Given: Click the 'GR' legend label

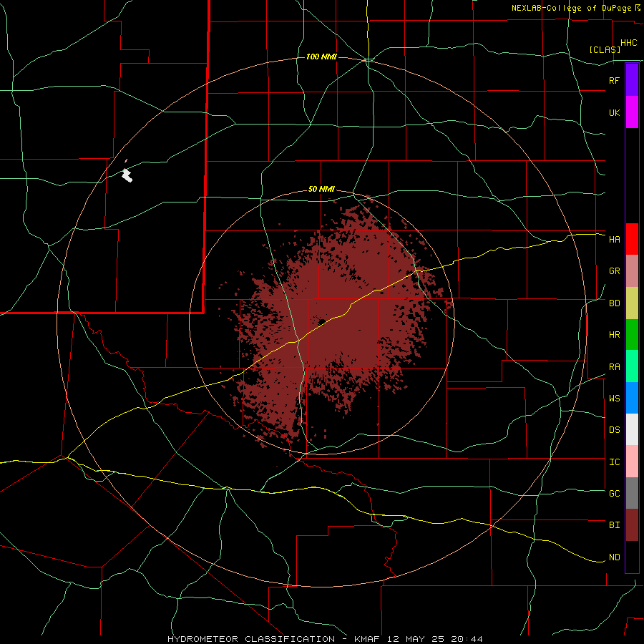Looking at the screenshot, I should coord(614,271).
